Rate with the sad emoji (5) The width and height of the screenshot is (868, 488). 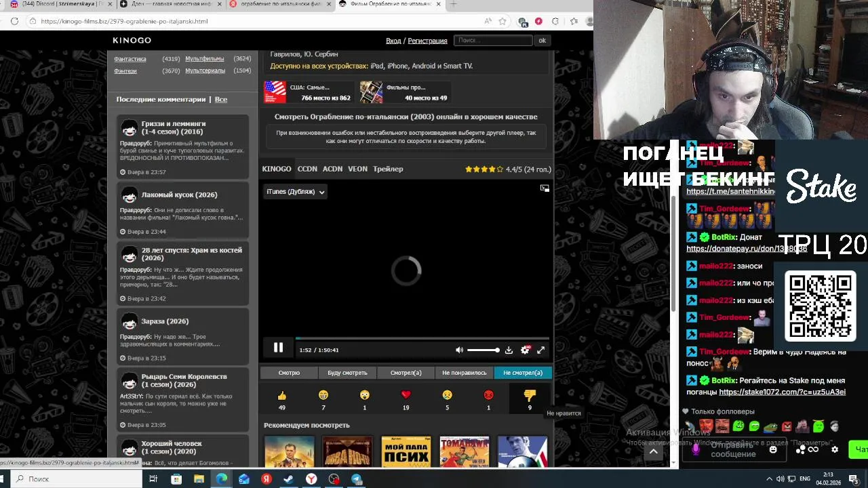pyautogui.click(x=447, y=395)
